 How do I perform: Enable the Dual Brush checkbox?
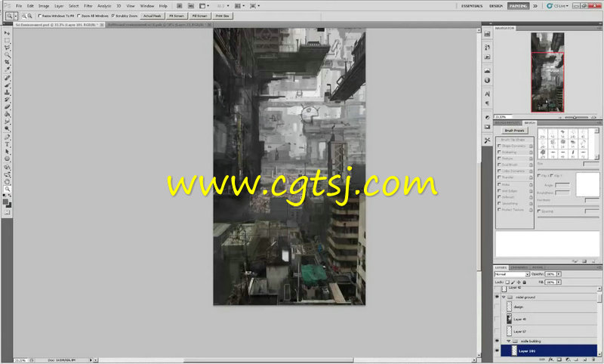click(x=499, y=165)
